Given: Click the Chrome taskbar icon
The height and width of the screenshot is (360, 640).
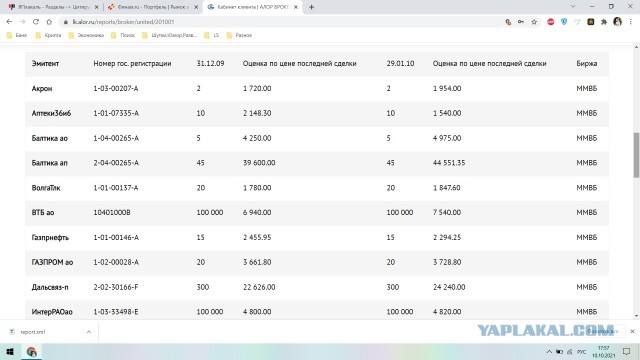Looking at the screenshot, I should tap(31, 351).
